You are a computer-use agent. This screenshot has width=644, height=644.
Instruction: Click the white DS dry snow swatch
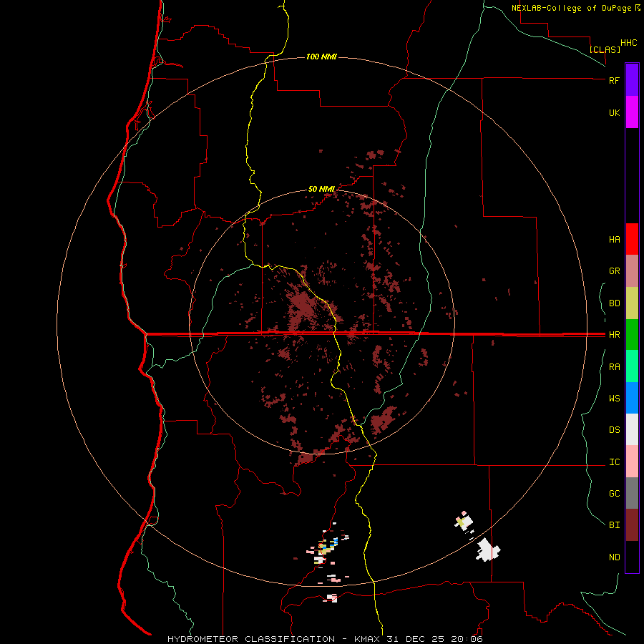pos(632,429)
